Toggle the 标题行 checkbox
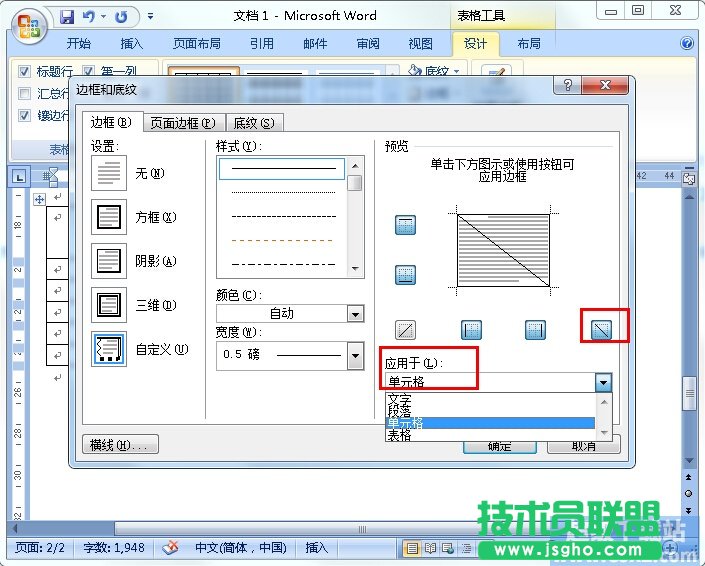Viewport: 705px width, 566px height. 25,72
